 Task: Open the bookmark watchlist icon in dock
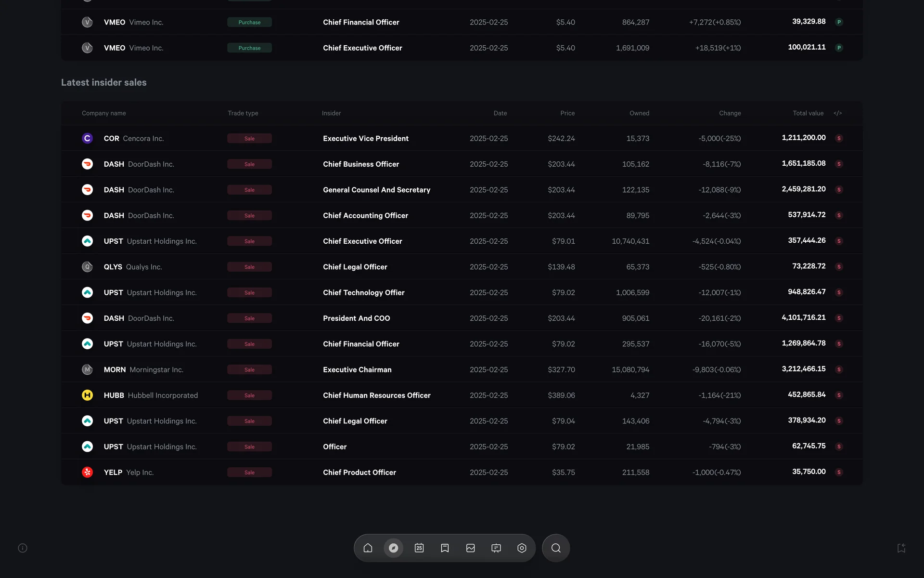(445, 548)
